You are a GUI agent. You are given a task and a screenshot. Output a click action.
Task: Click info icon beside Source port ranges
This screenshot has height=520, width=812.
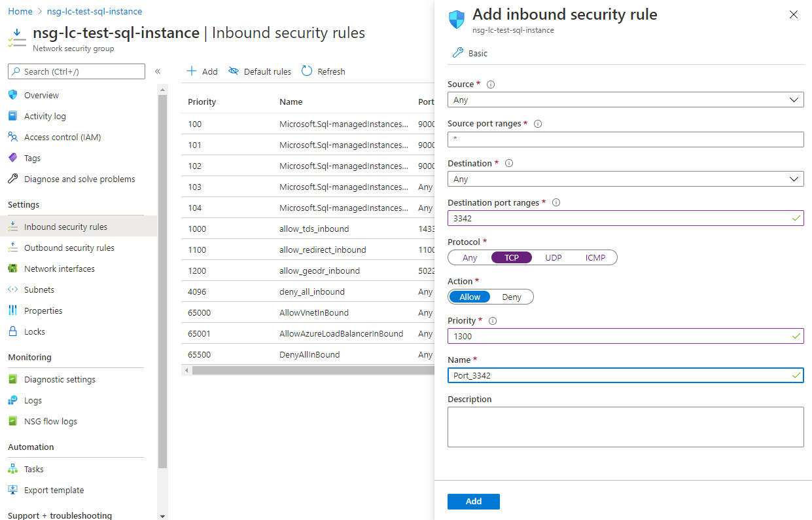coord(538,124)
